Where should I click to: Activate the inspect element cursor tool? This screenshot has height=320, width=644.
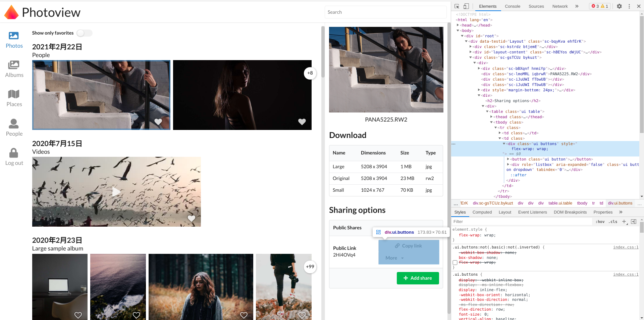point(457,6)
